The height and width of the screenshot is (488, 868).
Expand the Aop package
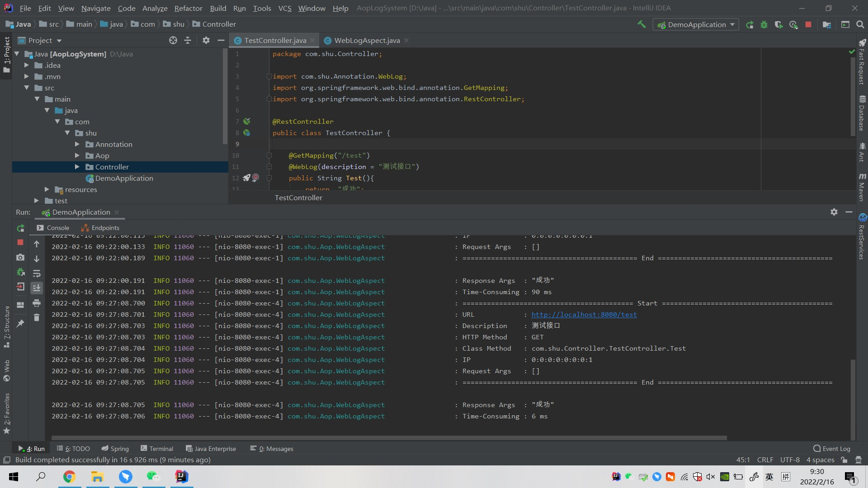(x=77, y=155)
